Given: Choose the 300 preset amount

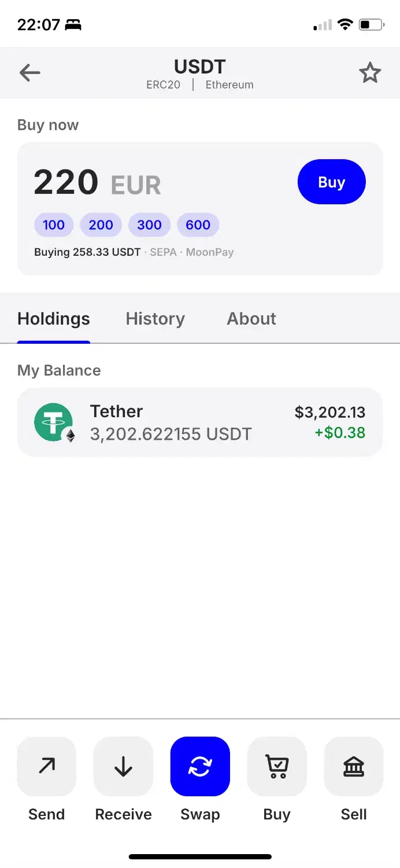Looking at the screenshot, I should pyautogui.click(x=149, y=225).
